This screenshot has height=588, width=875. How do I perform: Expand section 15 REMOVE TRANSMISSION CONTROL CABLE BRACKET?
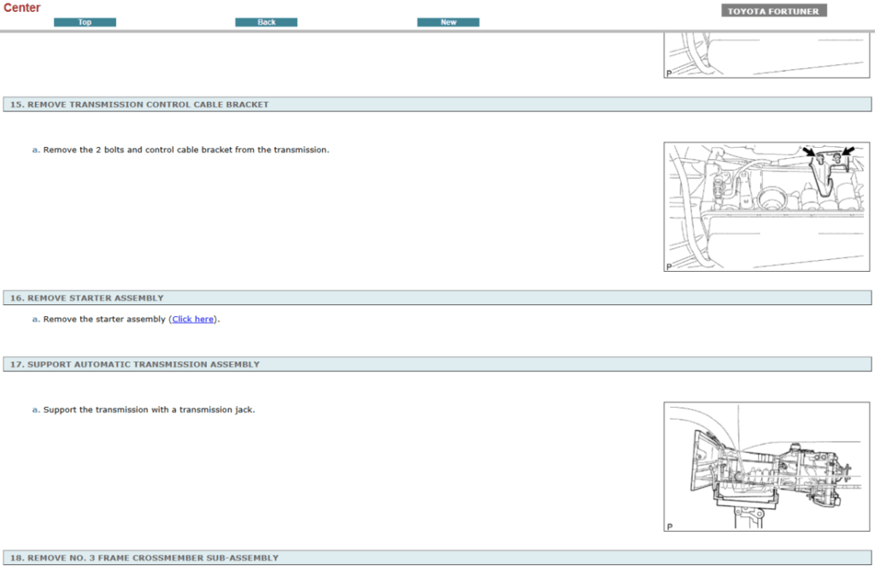click(x=437, y=104)
